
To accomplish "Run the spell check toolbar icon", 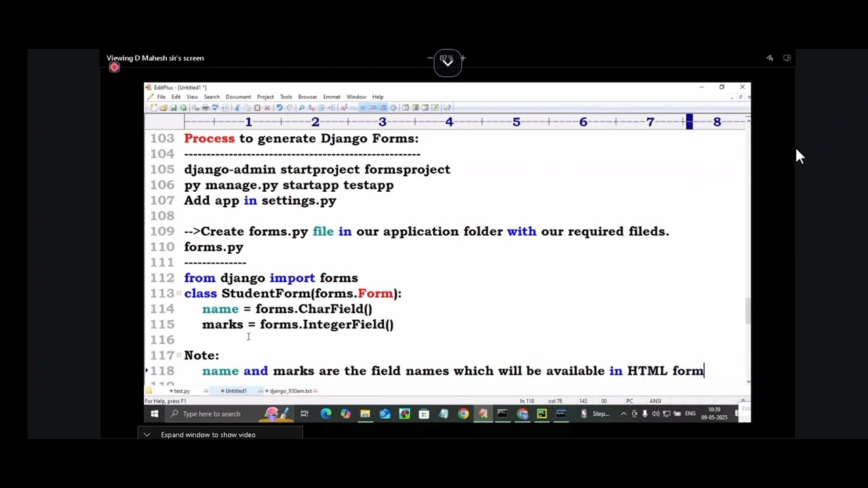I will point(215,108).
